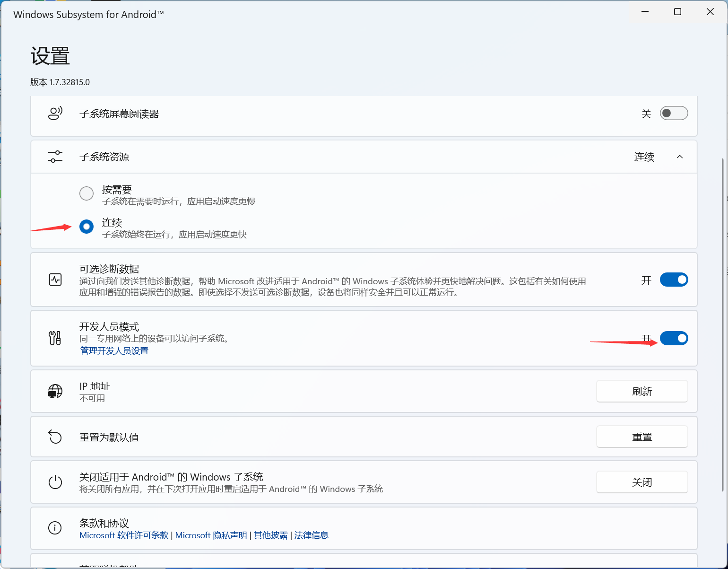This screenshot has width=728, height=569.
Task: Select the 连续 radio option
Action: 87,227
